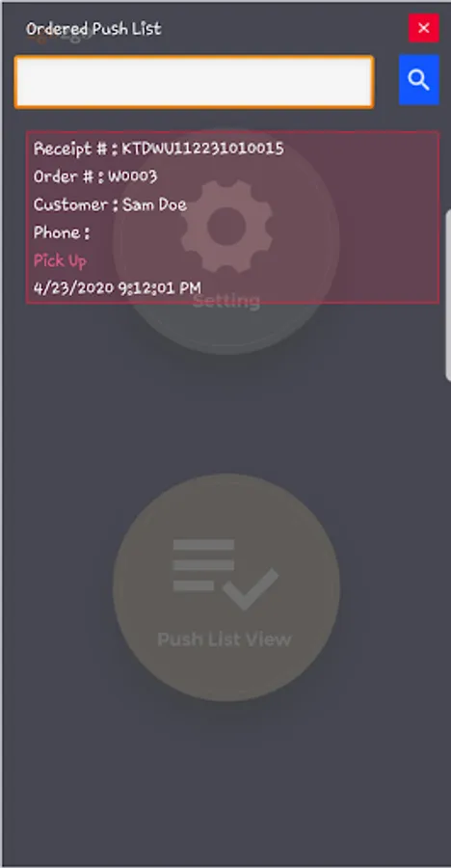Click Order # W0003 entry

pyautogui.click(x=95, y=176)
